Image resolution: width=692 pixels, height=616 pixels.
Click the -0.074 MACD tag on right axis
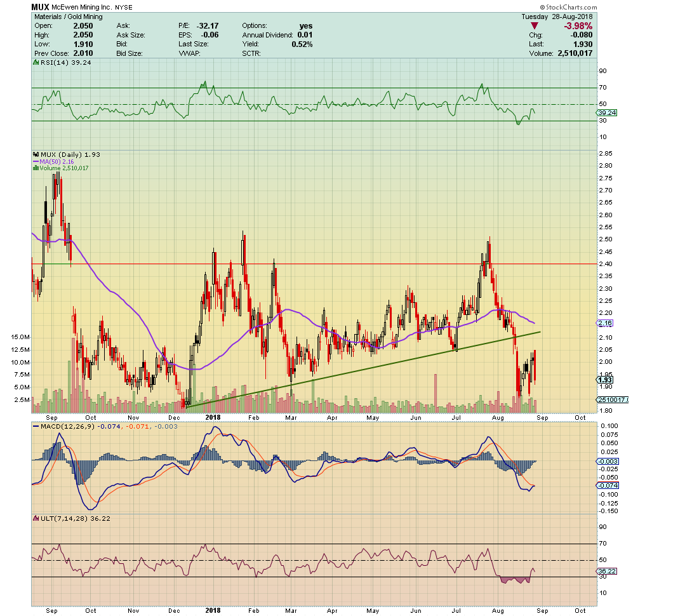tap(608, 485)
